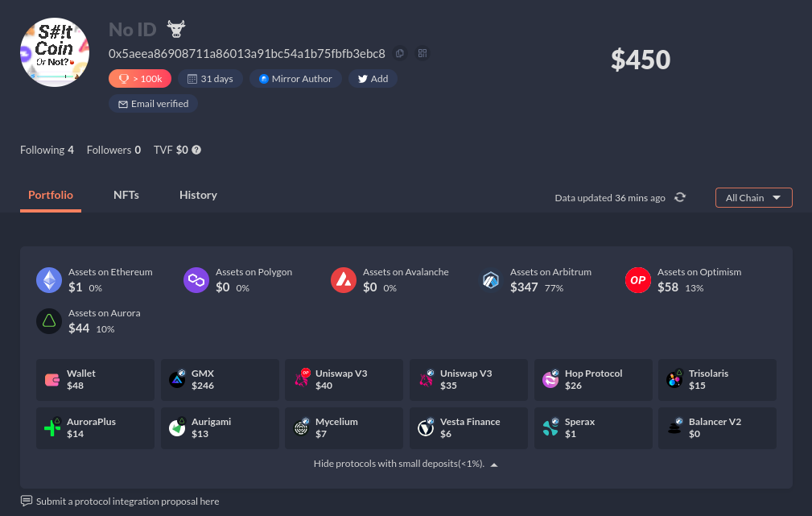Open the protocol integration proposal link
The width and height of the screenshot is (812, 516).
[x=127, y=502]
